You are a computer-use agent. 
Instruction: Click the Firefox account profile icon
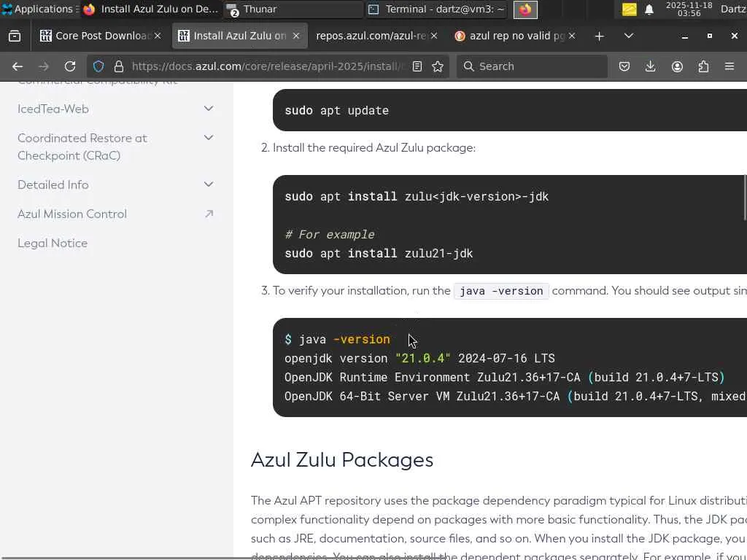(x=677, y=66)
